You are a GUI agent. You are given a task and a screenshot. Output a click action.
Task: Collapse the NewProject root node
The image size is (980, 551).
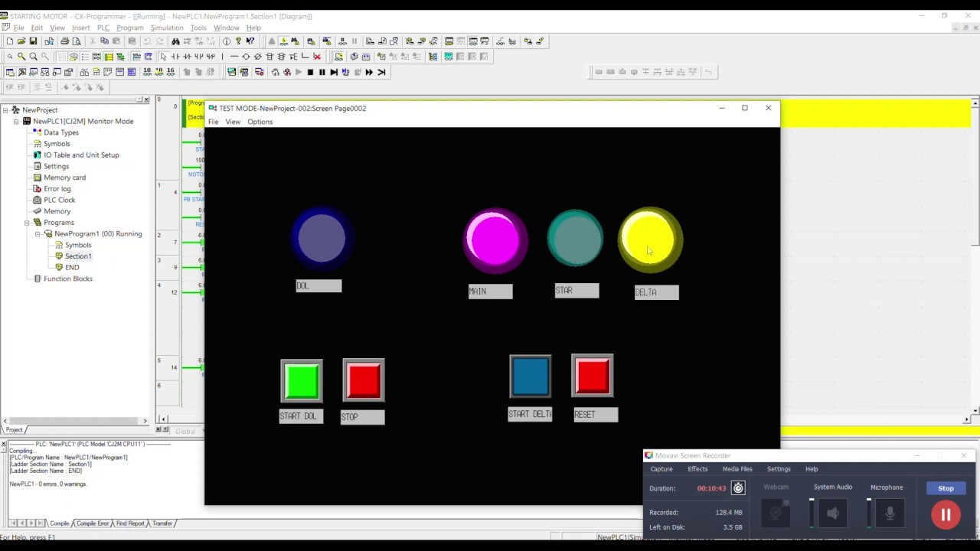click(x=5, y=110)
